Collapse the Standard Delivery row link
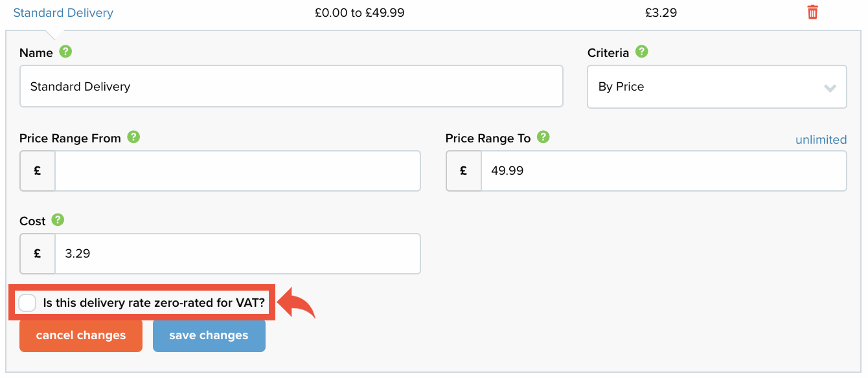 click(63, 12)
